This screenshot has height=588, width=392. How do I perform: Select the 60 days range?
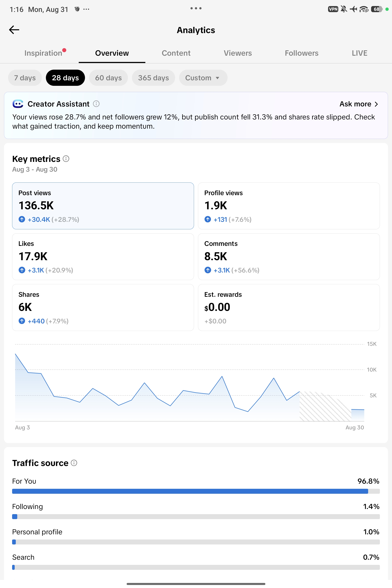point(108,78)
